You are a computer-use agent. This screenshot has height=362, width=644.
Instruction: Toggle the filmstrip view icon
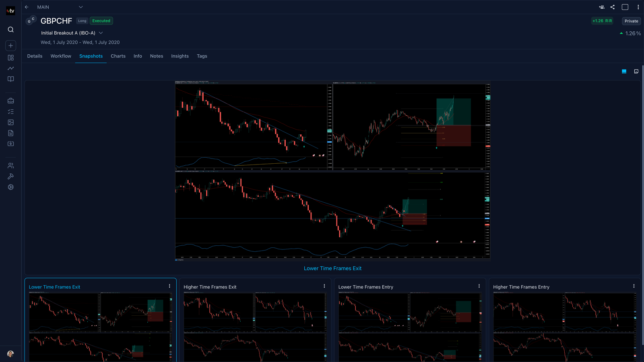click(x=624, y=72)
